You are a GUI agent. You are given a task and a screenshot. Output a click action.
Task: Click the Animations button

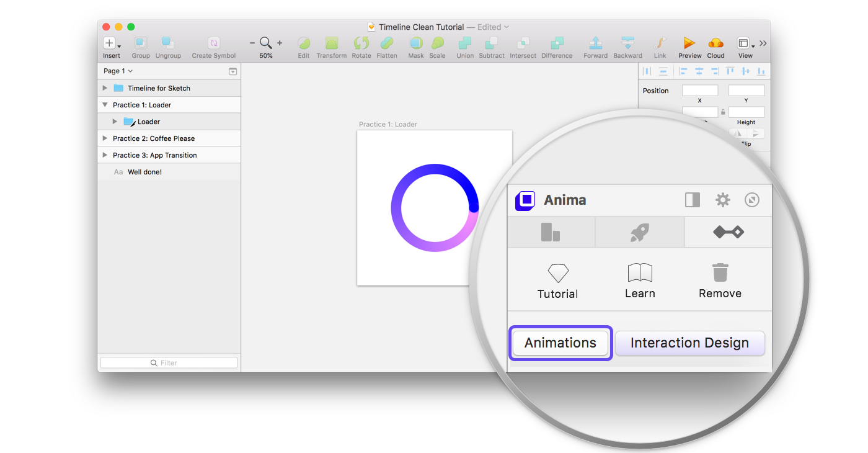click(x=560, y=343)
